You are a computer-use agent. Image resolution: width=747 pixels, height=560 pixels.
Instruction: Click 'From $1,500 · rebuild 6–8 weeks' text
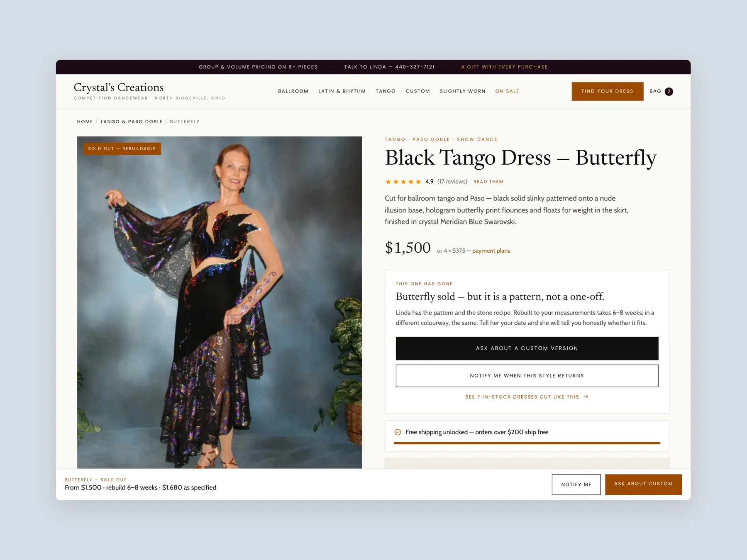[x=140, y=487]
